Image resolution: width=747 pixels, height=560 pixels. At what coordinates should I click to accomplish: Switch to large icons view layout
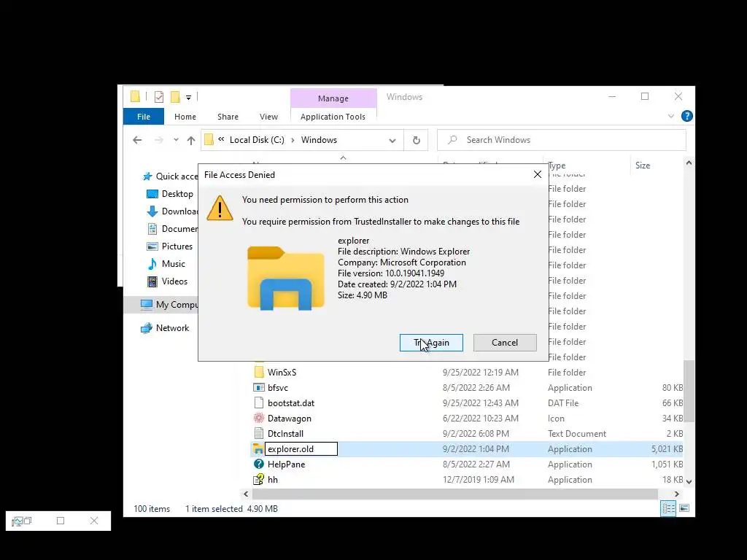[684, 508]
